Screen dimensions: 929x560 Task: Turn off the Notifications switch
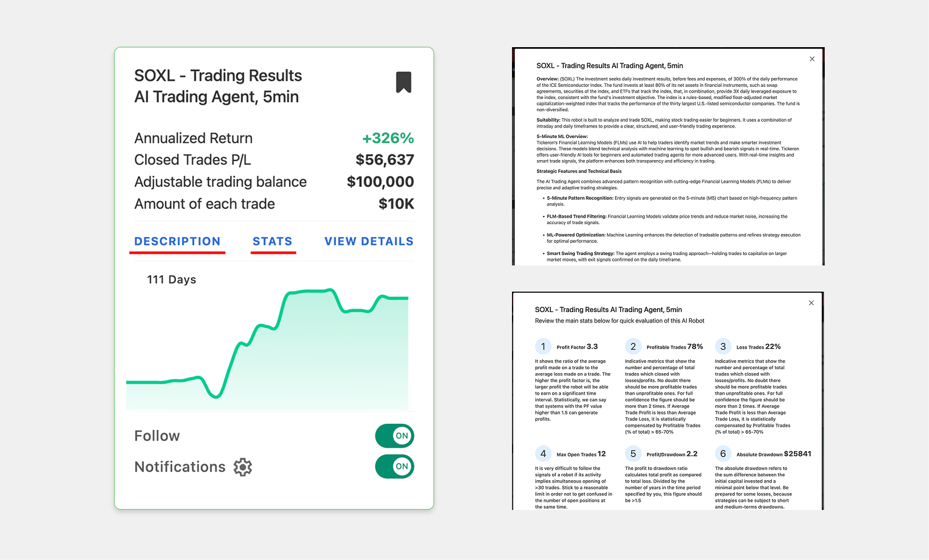(394, 466)
